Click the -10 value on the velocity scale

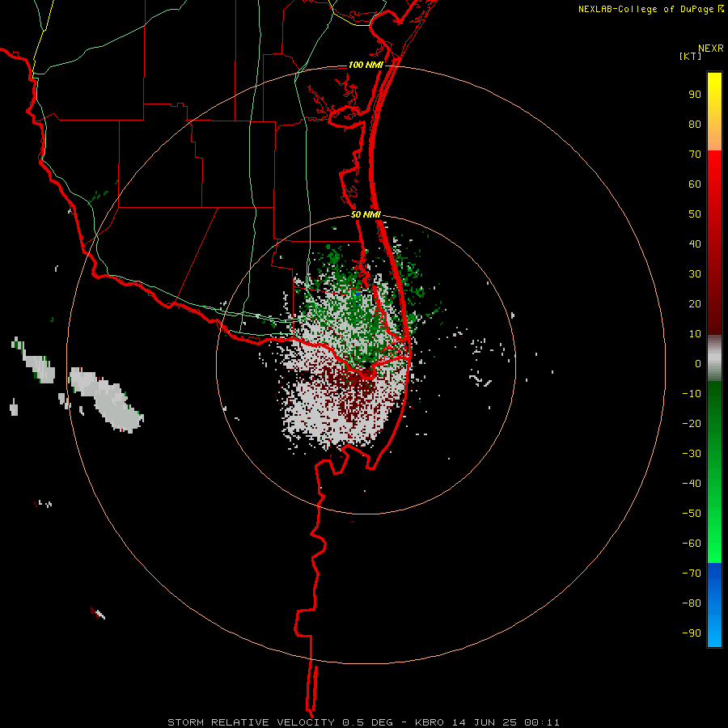coord(692,394)
